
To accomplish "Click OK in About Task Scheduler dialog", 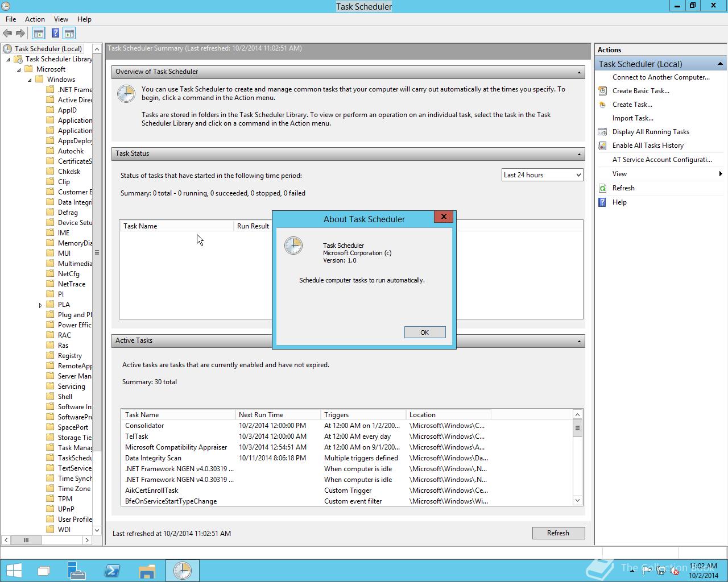I will tap(425, 332).
